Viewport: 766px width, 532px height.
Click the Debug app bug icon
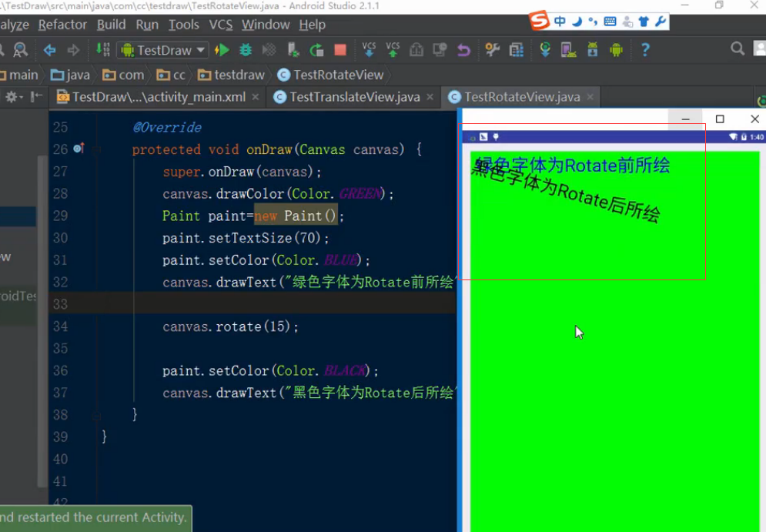(x=246, y=50)
